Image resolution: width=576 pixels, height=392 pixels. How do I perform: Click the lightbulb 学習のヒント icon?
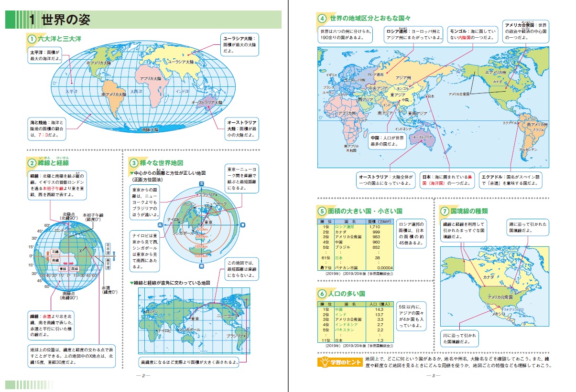(x=324, y=362)
